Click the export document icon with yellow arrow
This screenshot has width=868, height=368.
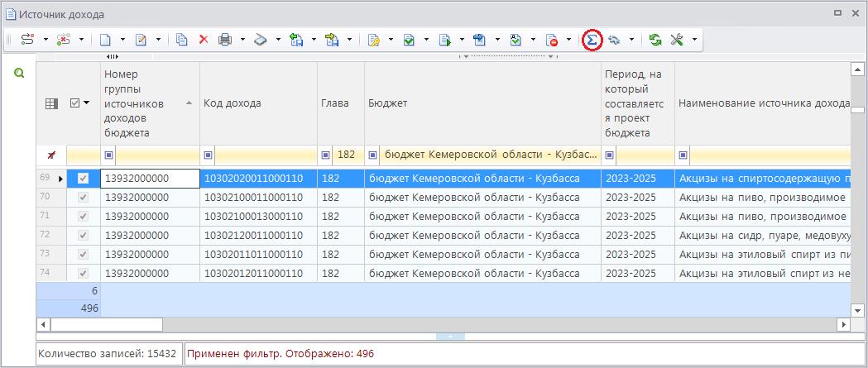332,40
